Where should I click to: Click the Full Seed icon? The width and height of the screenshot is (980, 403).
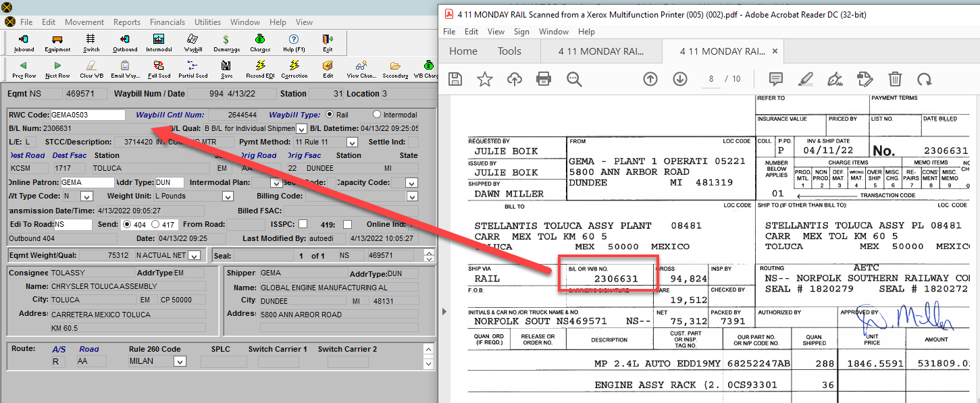click(x=159, y=70)
